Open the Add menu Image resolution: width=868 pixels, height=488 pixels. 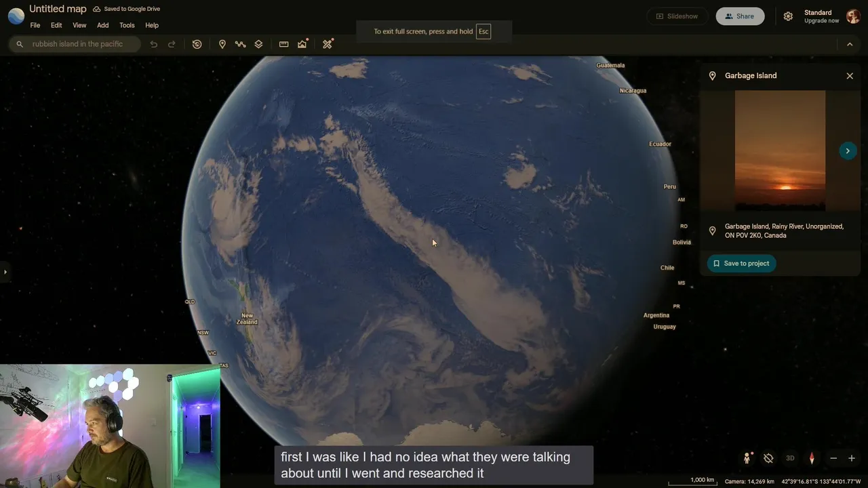point(102,25)
